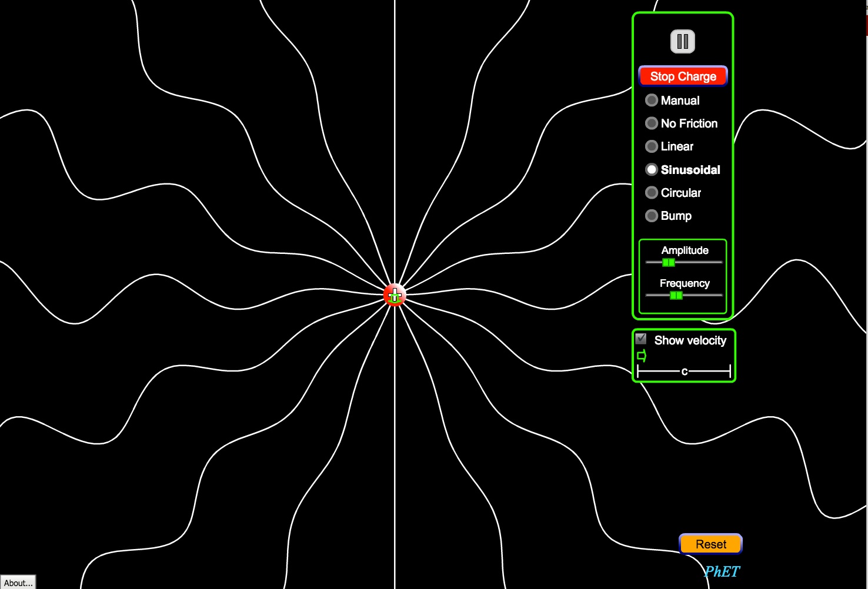The image size is (868, 589).
Task: Enable the No Friction mode
Action: tap(652, 123)
